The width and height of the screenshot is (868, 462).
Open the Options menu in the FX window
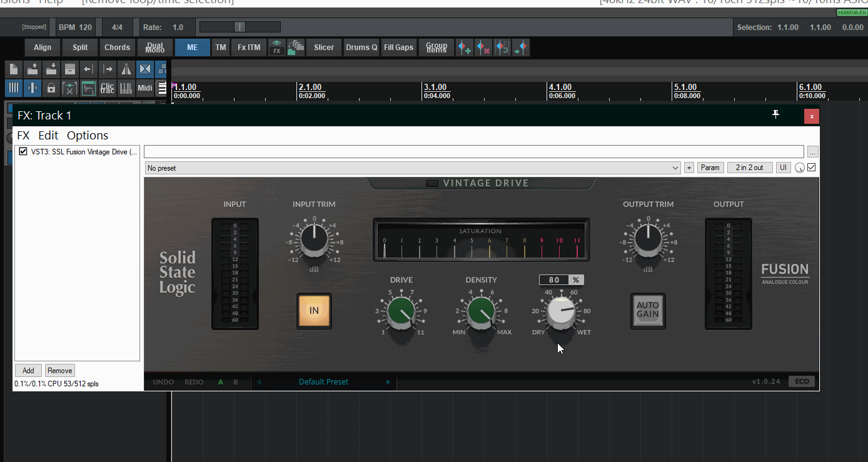click(88, 136)
